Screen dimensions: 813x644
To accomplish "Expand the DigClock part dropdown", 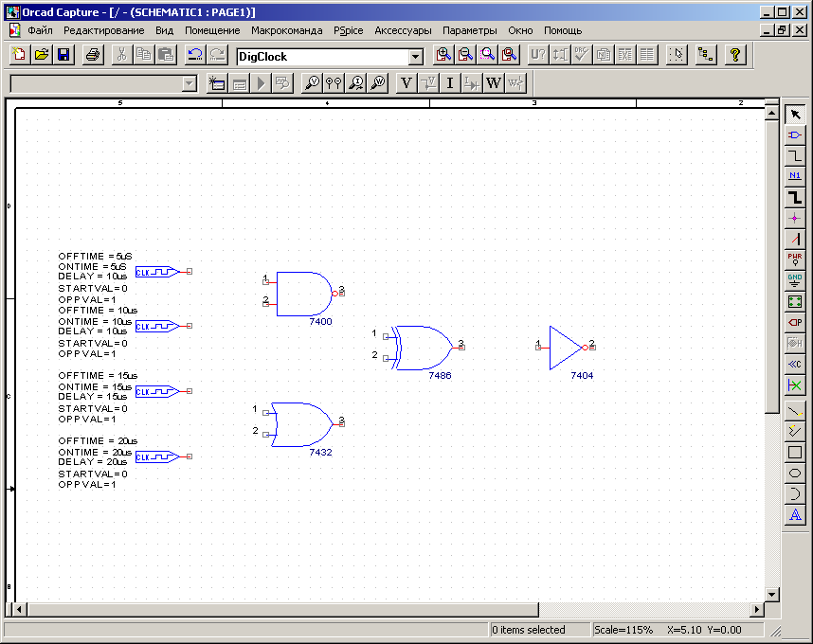I will (x=415, y=57).
